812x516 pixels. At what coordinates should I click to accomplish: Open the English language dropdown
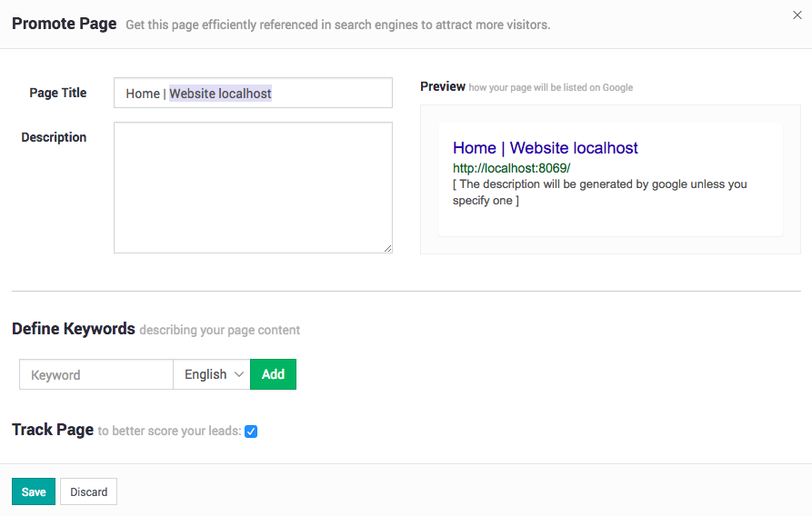coord(212,374)
